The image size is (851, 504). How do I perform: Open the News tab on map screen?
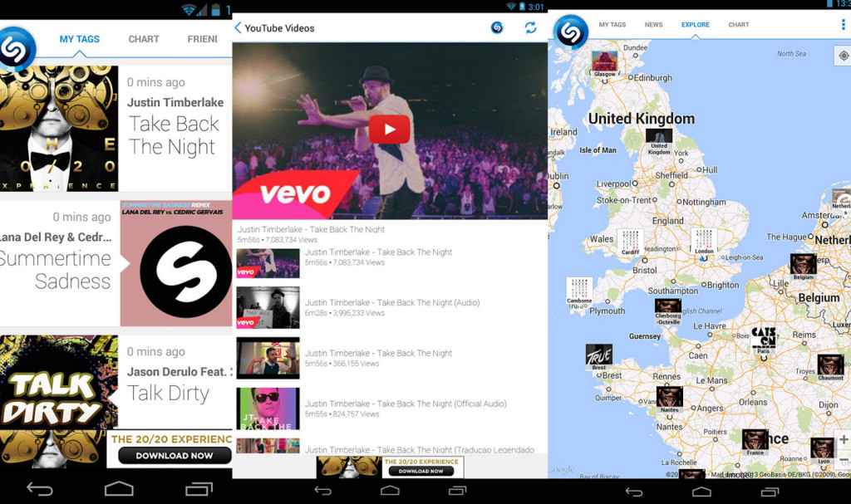pos(653,25)
